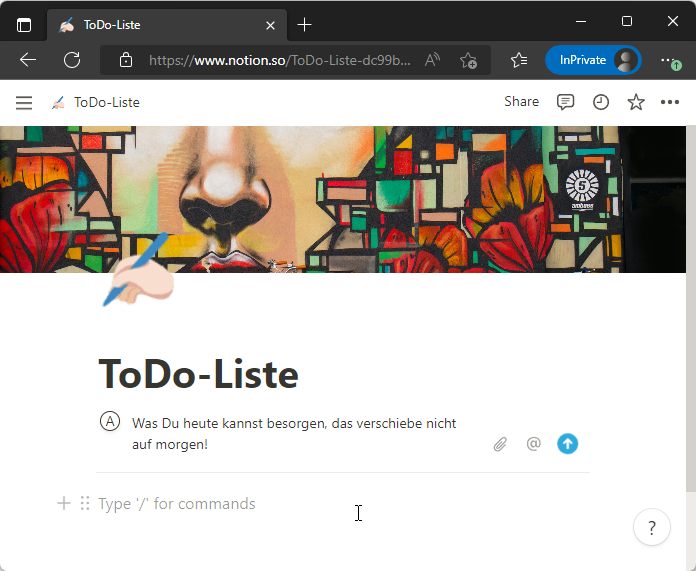The width and height of the screenshot is (696, 571).
Task: Open a new browser tab
Action: tap(304, 25)
